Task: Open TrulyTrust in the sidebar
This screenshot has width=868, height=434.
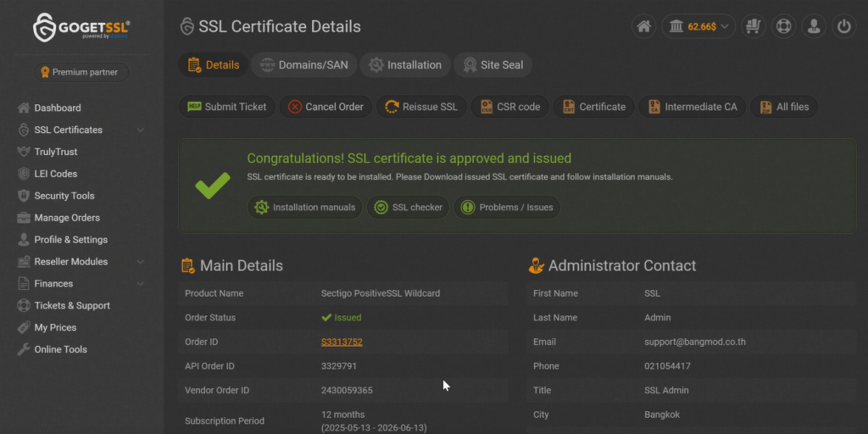Action: click(x=56, y=152)
